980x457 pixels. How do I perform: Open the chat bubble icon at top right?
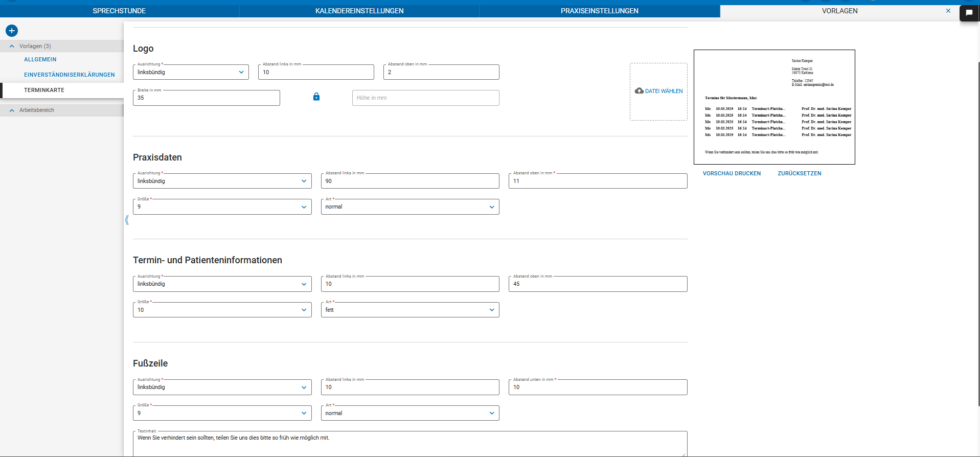point(969,13)
